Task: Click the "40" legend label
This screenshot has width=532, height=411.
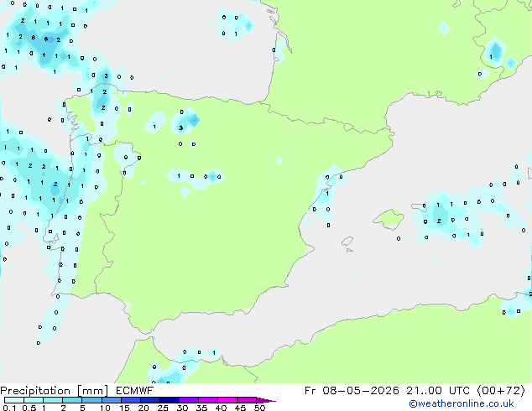Action: coord(221,408)
